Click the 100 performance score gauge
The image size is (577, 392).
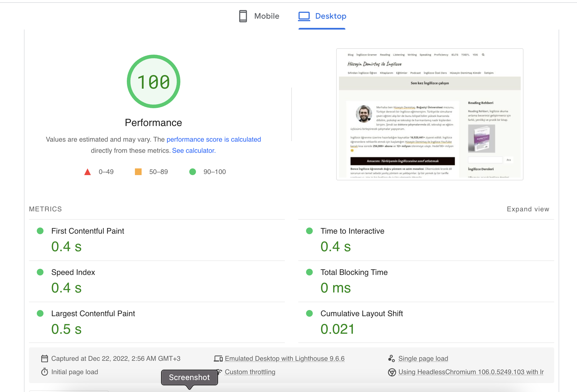(153, 81)
